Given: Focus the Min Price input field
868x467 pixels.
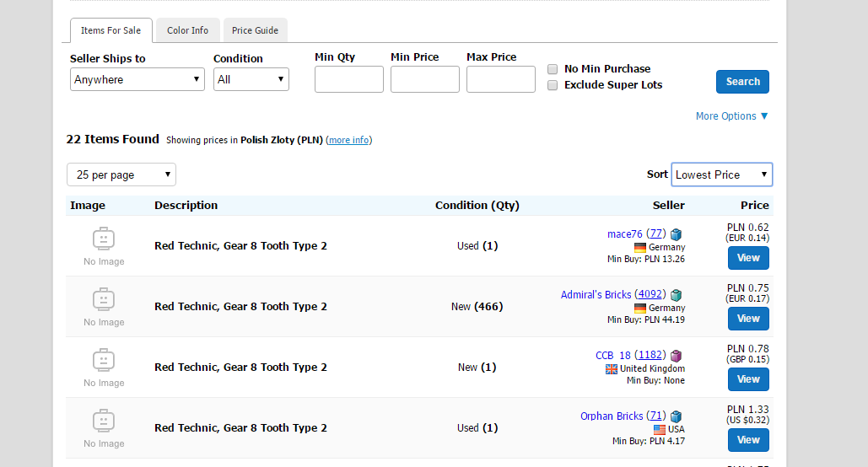Looking at the screenshot, I should [424, 79].
